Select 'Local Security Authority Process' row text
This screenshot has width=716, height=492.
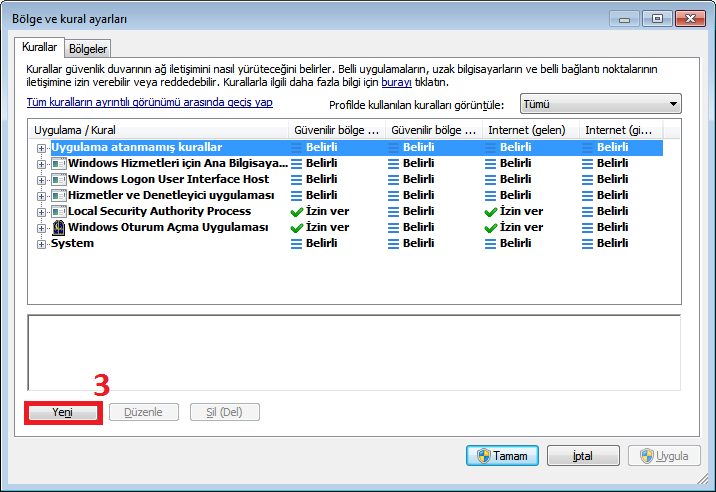(159, 211)
